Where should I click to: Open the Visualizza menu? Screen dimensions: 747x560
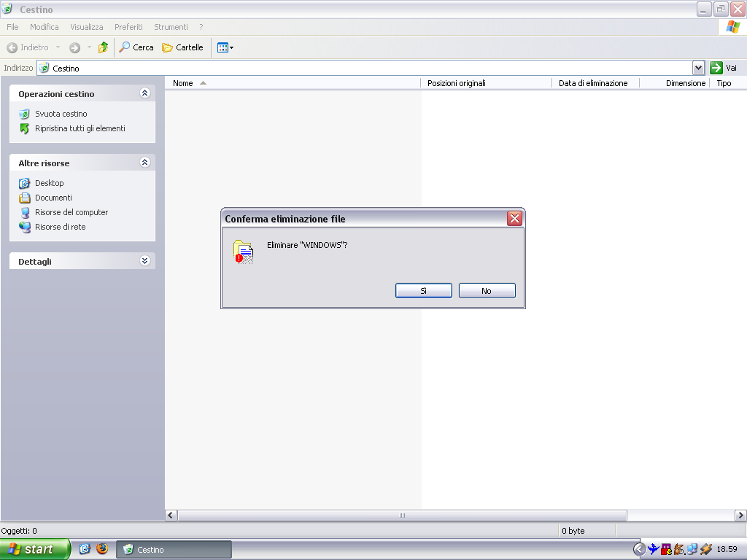tap(87, 27)
